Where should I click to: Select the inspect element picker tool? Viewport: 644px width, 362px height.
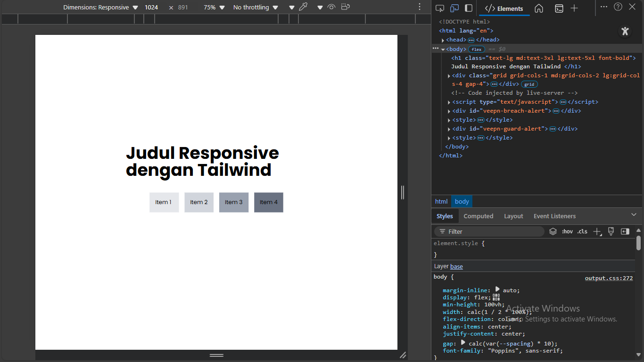[440, 8]
